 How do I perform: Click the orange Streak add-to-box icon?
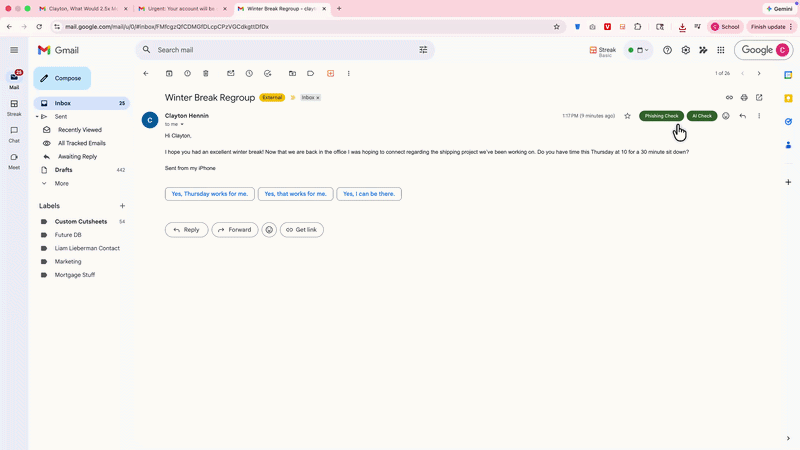click(331, 73)
